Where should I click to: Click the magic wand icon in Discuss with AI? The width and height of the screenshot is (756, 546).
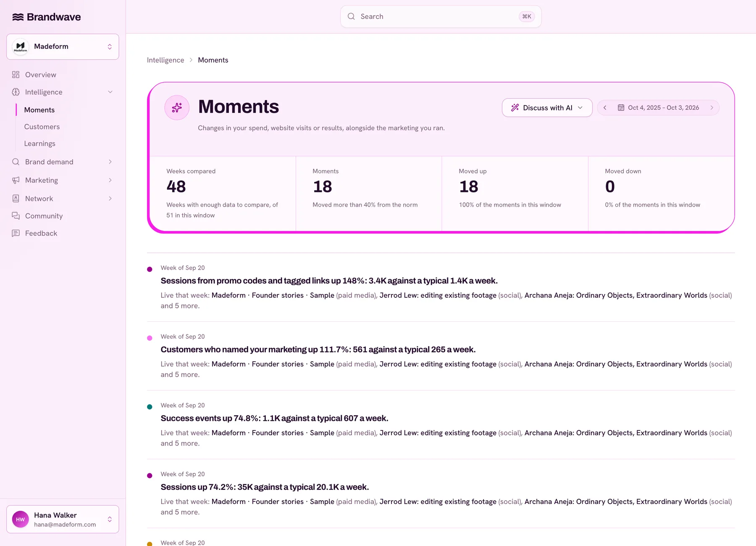tap(515, 108)
